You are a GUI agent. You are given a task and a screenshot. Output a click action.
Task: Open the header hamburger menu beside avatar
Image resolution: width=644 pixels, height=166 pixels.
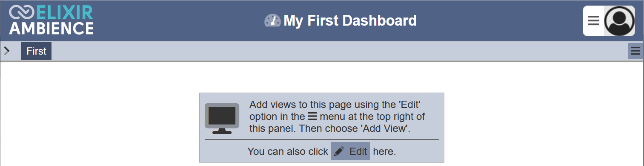593,20
